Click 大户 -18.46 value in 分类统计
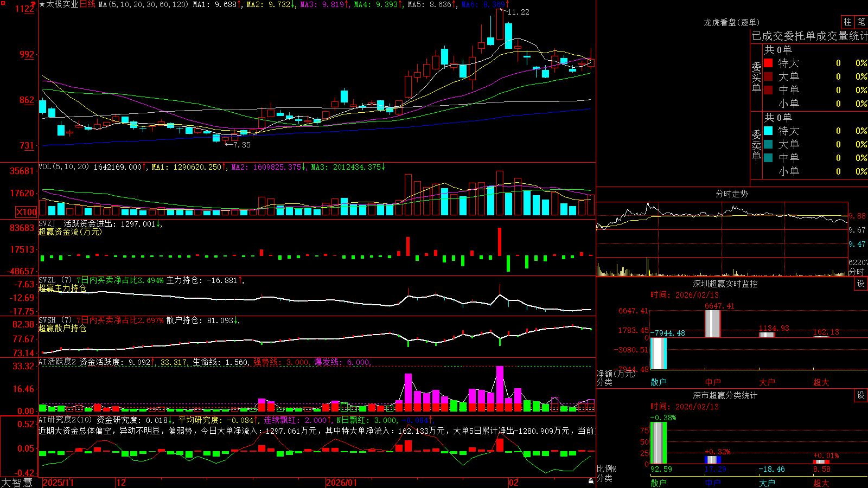This screenshot has height=488, width=868. (x=771, y=469)
